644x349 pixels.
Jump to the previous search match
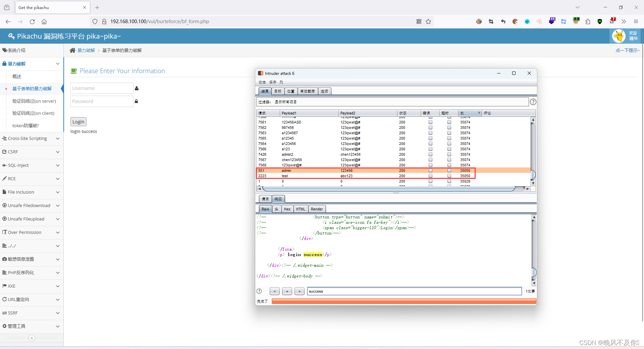274,291
